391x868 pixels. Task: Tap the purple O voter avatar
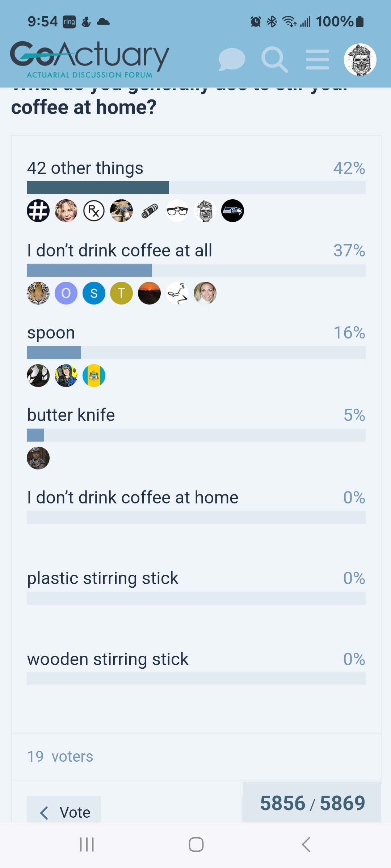pos(66,293)
